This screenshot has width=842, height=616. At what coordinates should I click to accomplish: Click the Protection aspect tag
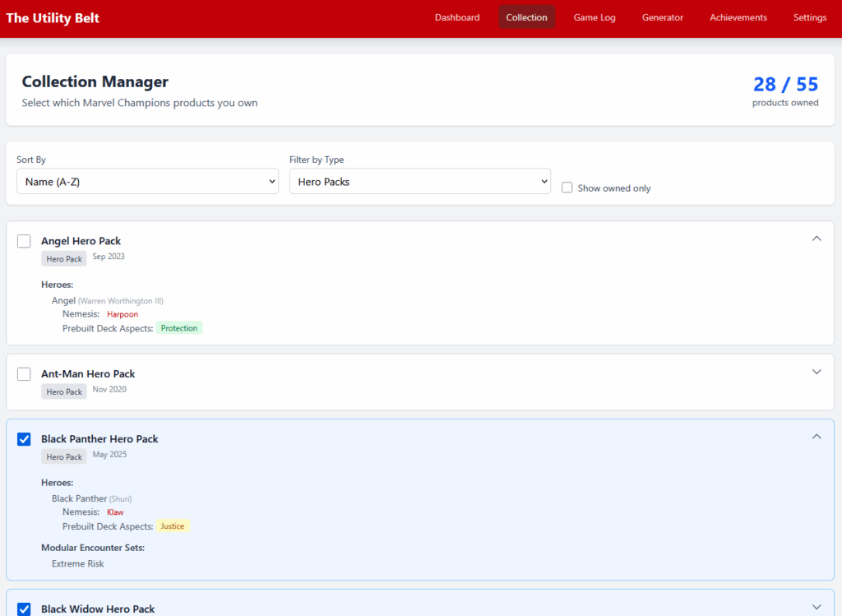pos(179,328)
